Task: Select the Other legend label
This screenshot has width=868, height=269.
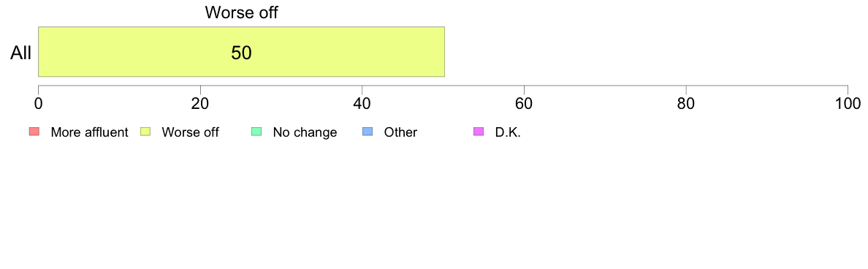Action: 401,132
